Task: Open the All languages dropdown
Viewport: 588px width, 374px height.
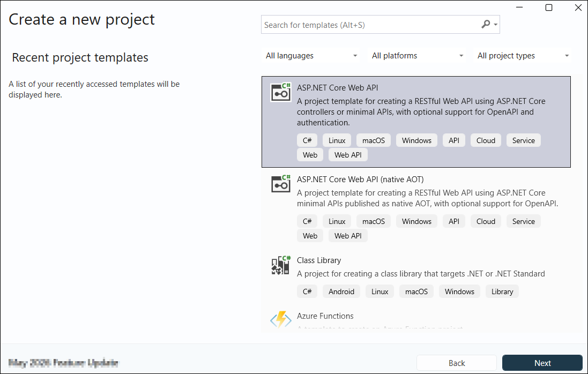Action: [x=311, y=56]
